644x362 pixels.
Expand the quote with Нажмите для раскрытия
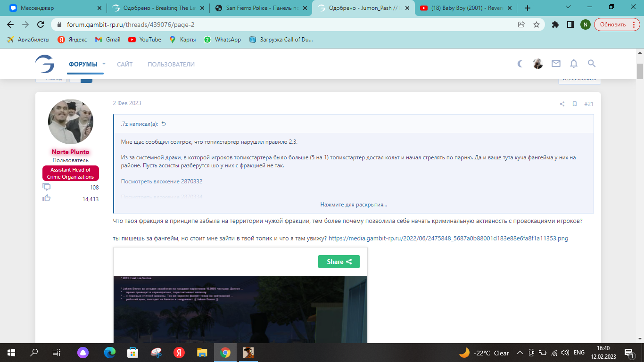point(353,205)
